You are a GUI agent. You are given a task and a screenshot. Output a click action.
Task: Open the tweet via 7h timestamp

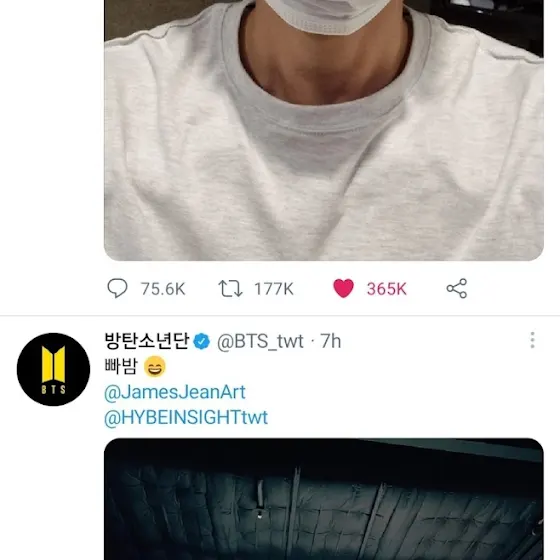(331, 341)
